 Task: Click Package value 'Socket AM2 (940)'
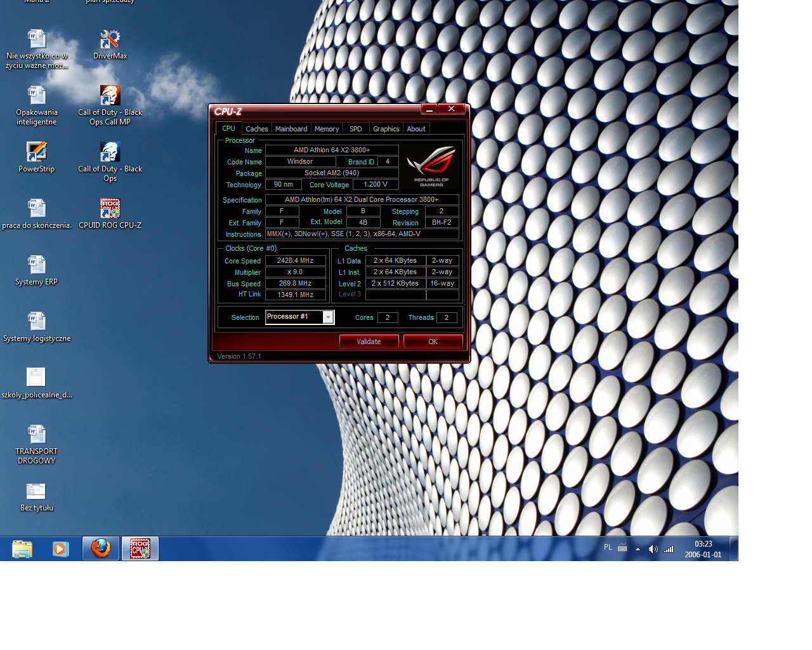pos(332,173)
